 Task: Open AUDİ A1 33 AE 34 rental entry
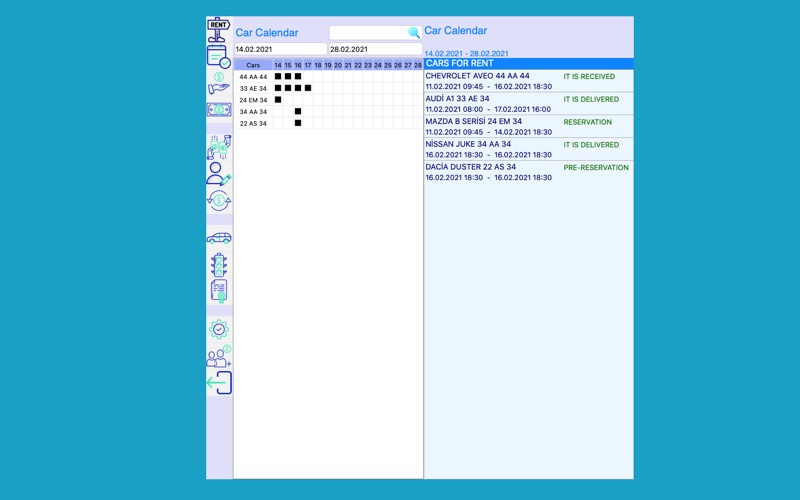[529, 104]
